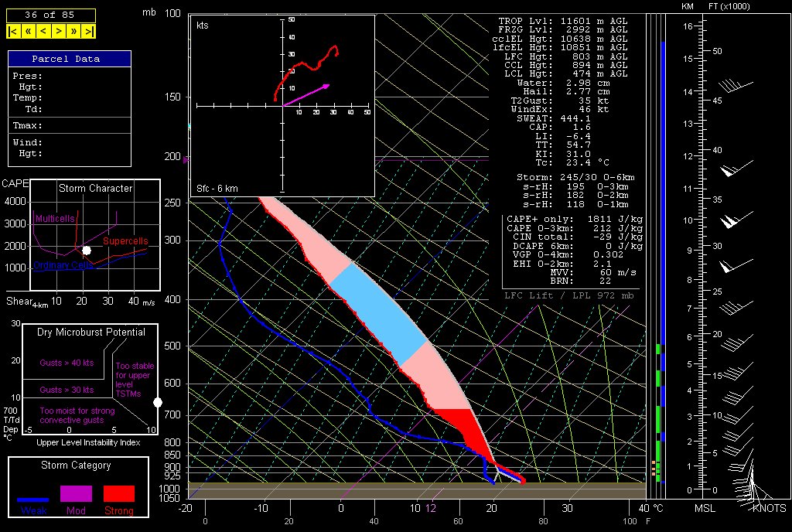
Task: Click the '36 of 85' counter box
Action: 51,15
